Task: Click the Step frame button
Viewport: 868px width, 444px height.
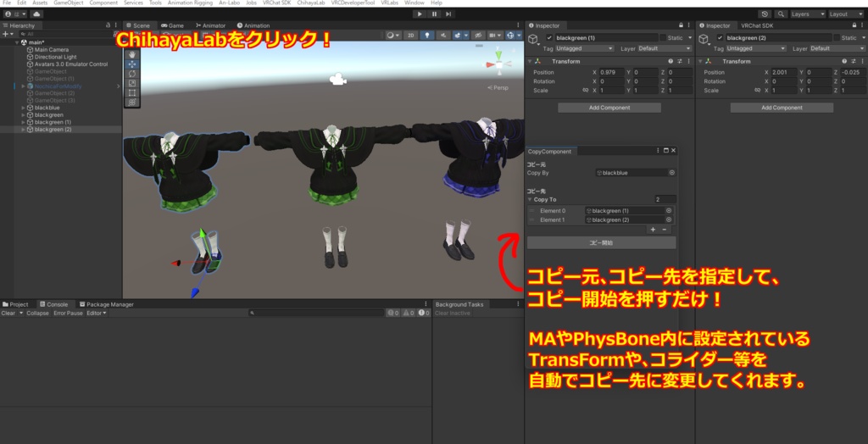Action: click(x=448, y=14)
